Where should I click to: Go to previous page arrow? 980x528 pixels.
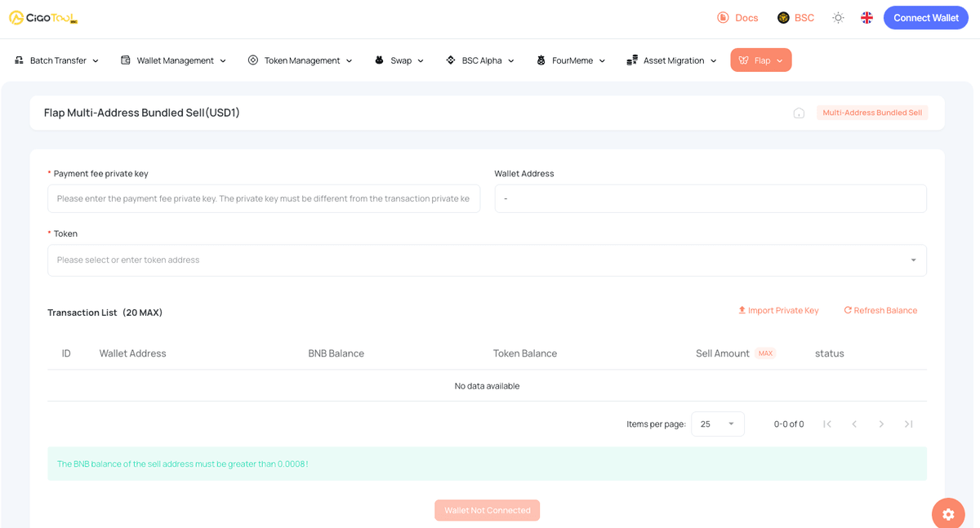tap(854, 424)
